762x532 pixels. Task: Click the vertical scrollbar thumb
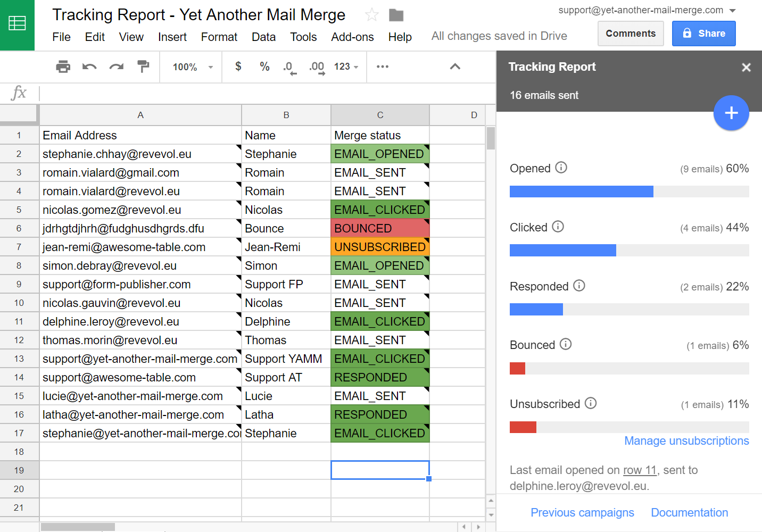coord(491,138)
